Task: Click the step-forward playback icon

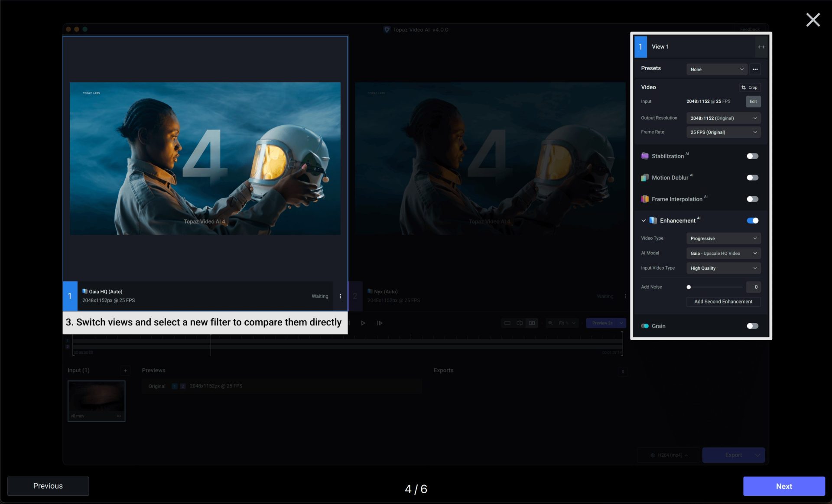Action: 380,323
